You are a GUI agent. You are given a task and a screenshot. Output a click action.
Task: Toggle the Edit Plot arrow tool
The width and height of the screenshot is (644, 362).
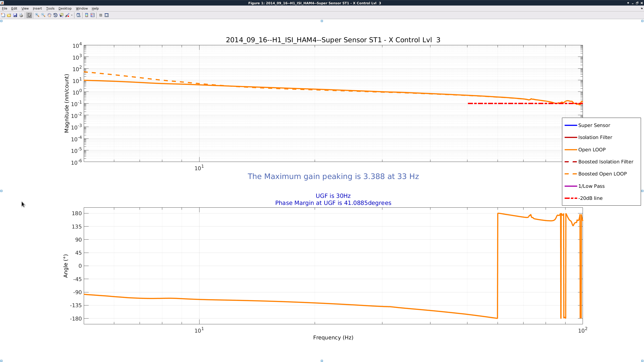coord(29,15)
